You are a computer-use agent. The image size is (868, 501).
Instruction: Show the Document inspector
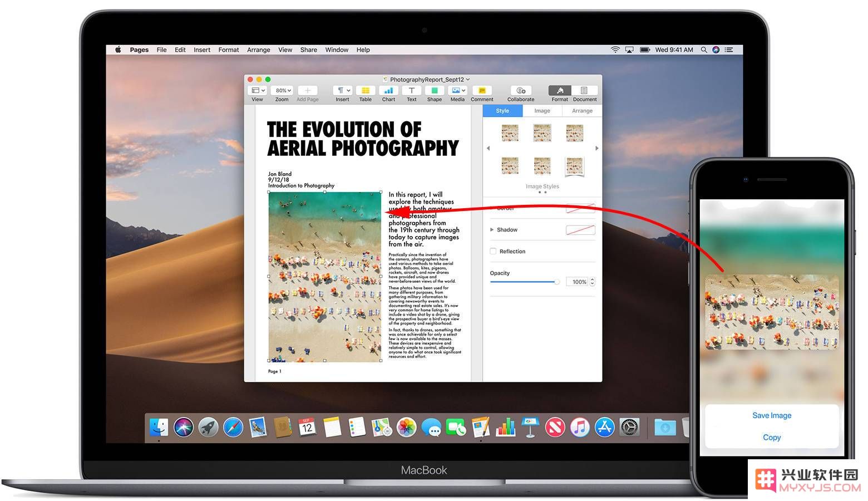584,90
